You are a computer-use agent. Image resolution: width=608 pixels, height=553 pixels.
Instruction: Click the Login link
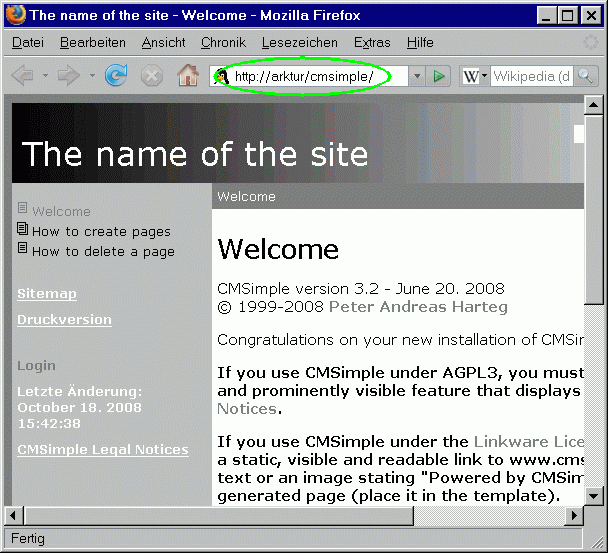36,366
